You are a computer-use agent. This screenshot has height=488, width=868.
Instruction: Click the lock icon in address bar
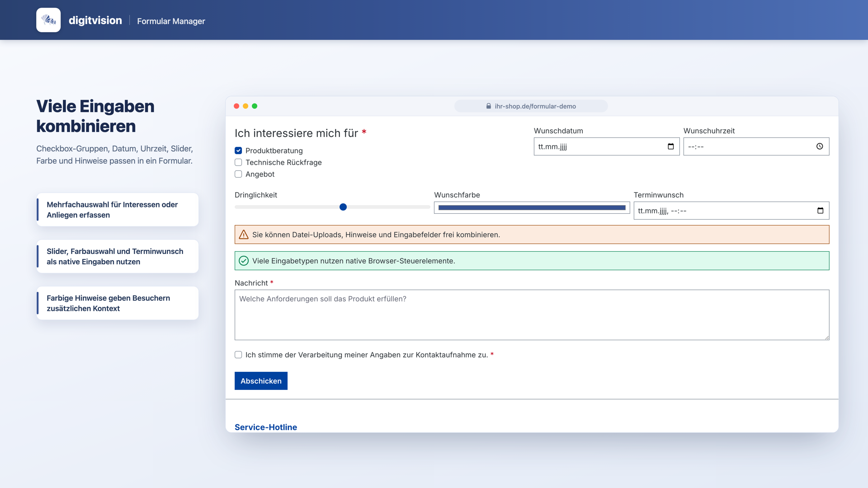coord(489,106)
